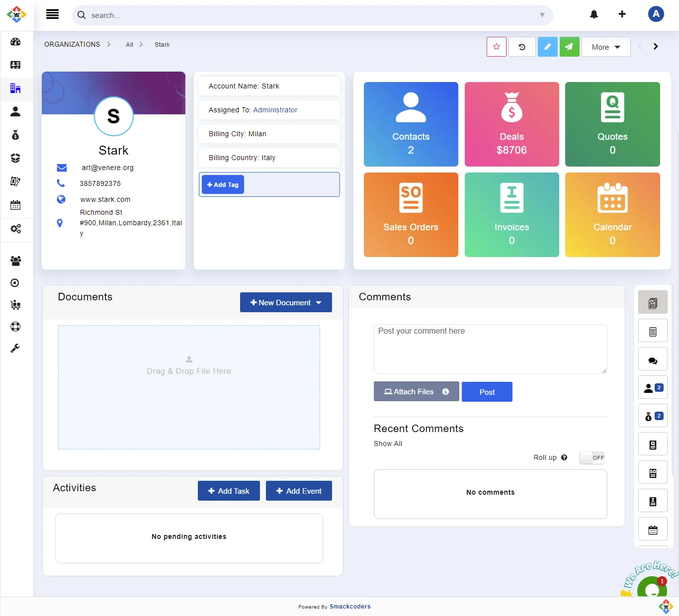Open the calendar icon in the left sidebar
The image size is (679, 616).
15,205
